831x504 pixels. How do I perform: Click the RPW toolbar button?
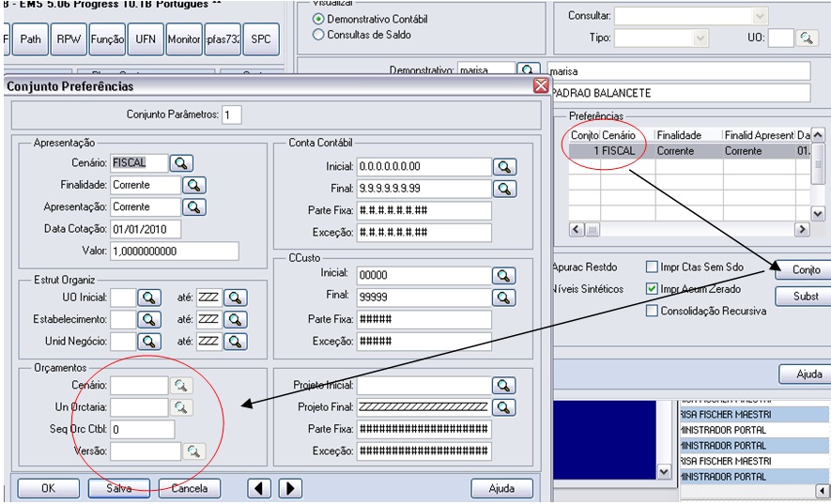tap(69, 39)
